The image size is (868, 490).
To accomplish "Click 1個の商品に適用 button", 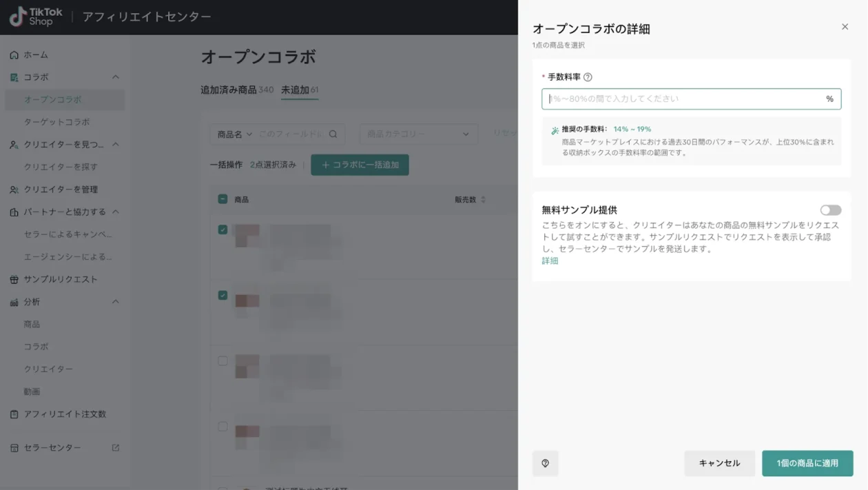I will [807, 463].
